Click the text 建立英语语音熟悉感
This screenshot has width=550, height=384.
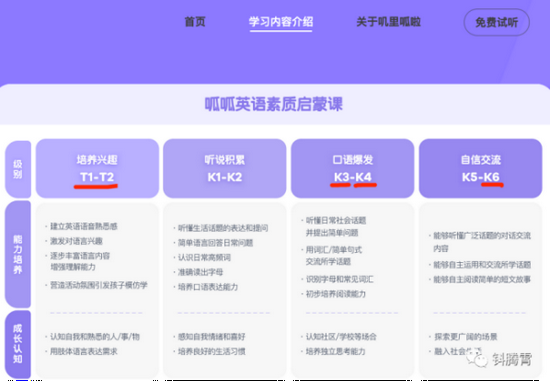[x=84, y=226]
